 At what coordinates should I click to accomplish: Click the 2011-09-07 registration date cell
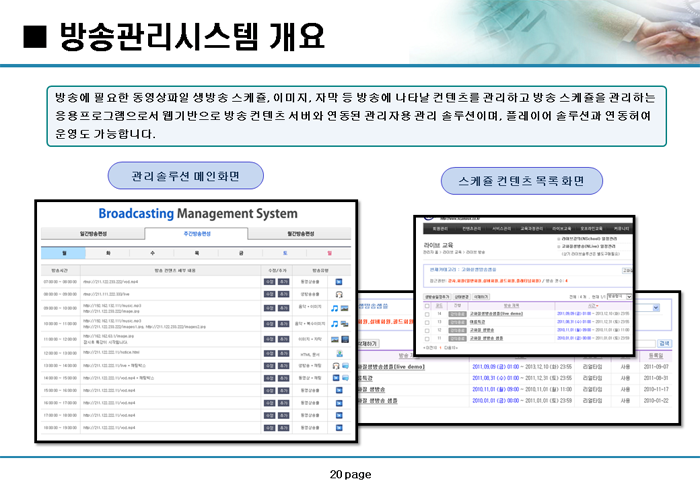tap(656, 367)
